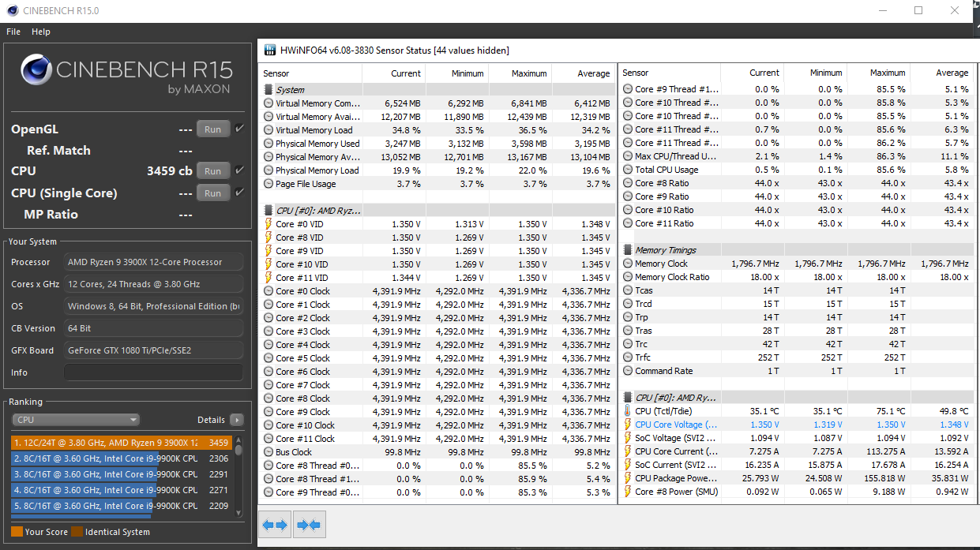Click the Info input field
Viewport: 980px width, 550px height.
[x=153, y=372]
